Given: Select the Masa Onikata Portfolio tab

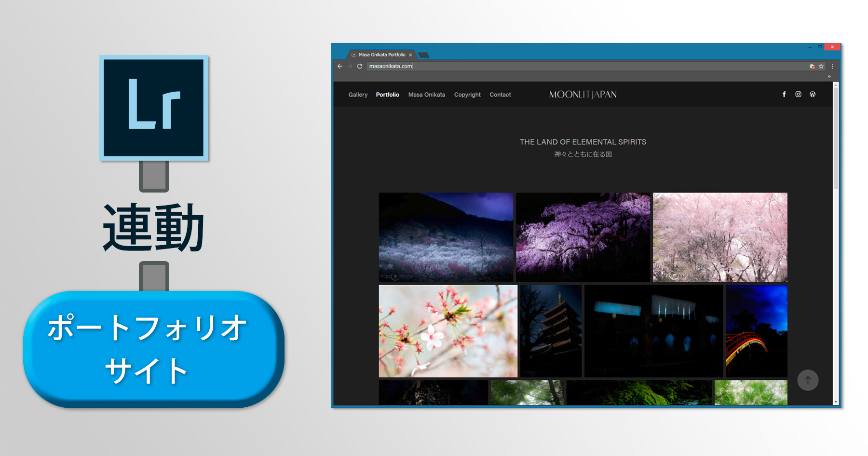Looking at the screenshot, I should 381,55.
